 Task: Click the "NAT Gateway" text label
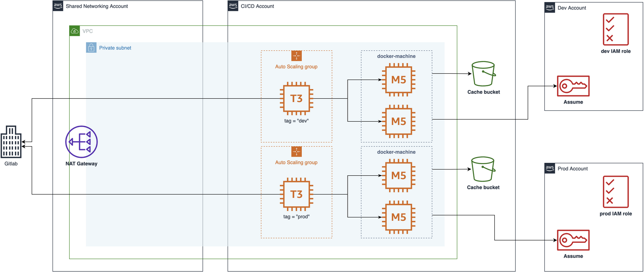81,164
